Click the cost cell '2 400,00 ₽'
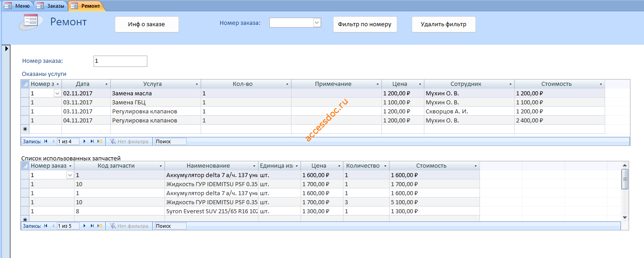The image size is (644, 258). [x=559, y=121]
